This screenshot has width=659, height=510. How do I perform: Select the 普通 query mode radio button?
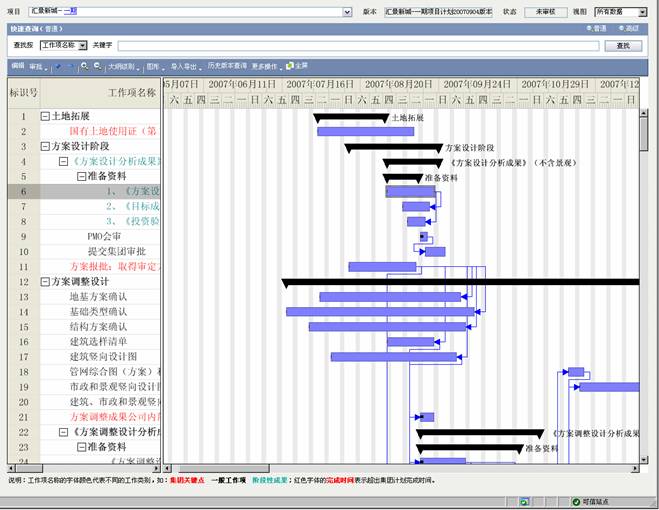pyautogui.click(x=590, y=29)
